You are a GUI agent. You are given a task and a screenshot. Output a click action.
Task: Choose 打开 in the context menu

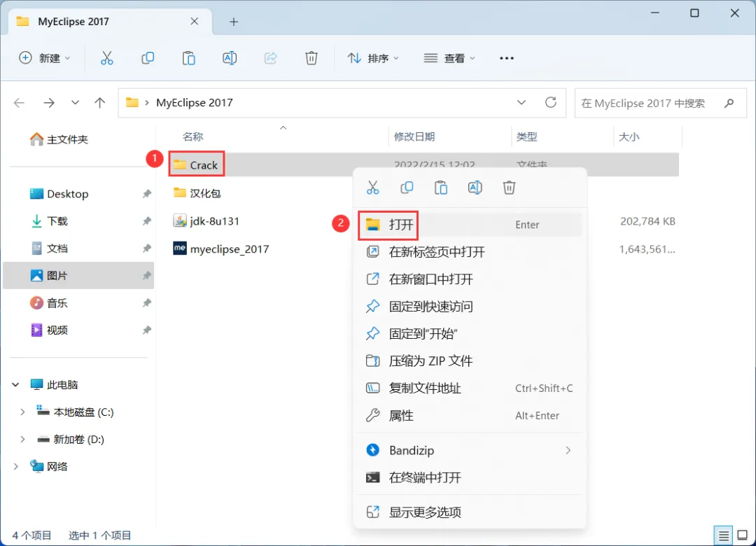470,225
